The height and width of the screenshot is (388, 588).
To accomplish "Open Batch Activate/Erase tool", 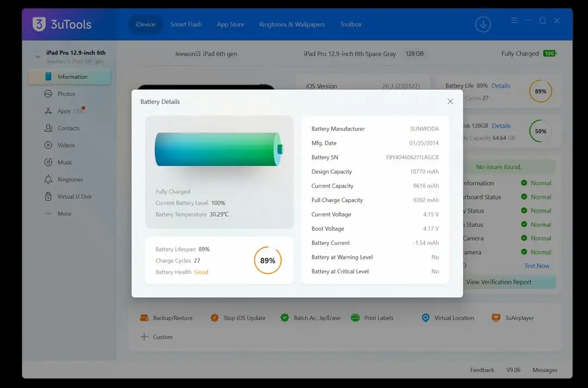I will coord(310,318).
